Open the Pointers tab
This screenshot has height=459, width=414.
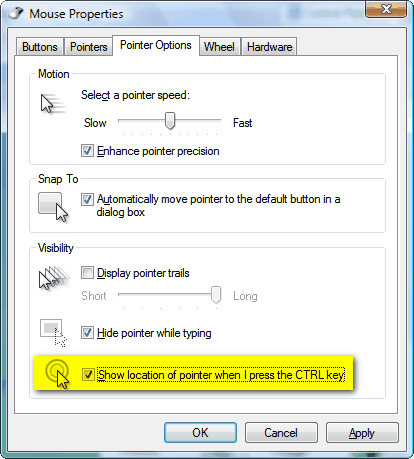click(89, 47)
